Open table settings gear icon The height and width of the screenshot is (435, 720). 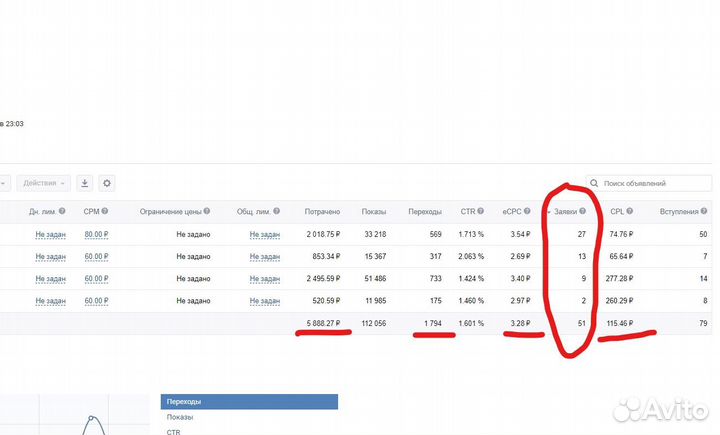click(x=107, y=183)
